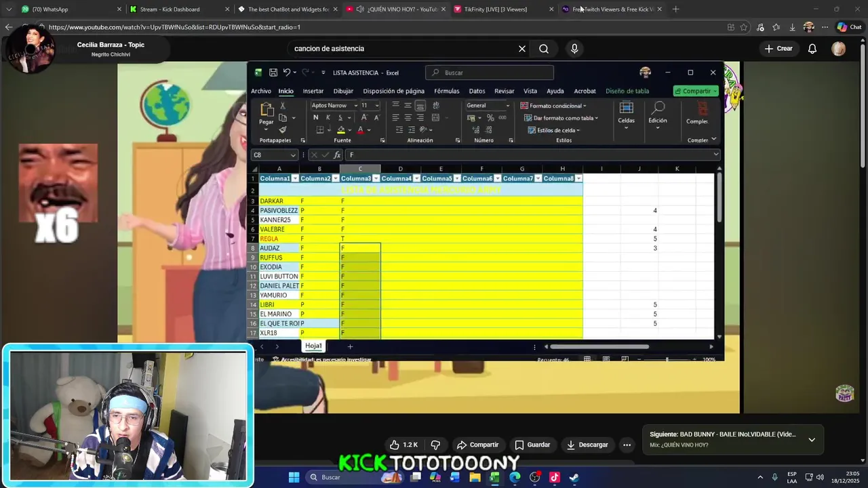This screenshot has height=488, width=868.
Task: Toggle underline (S) formatting
Action: (x=339, y=117)
